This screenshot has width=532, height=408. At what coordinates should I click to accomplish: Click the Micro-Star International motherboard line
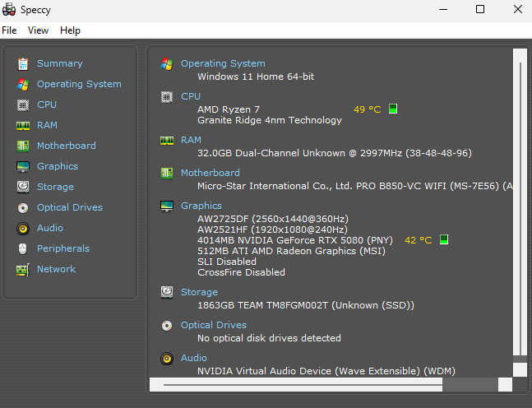(x=355, y=186)
